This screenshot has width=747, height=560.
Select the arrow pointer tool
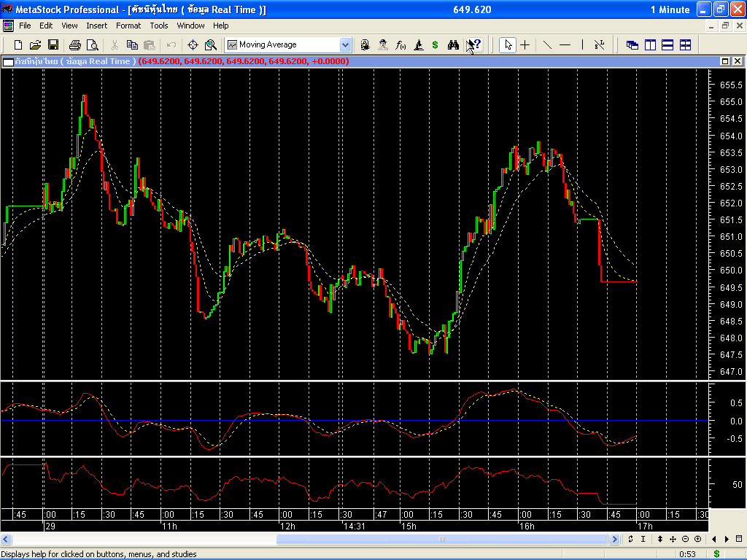(508, 44)
